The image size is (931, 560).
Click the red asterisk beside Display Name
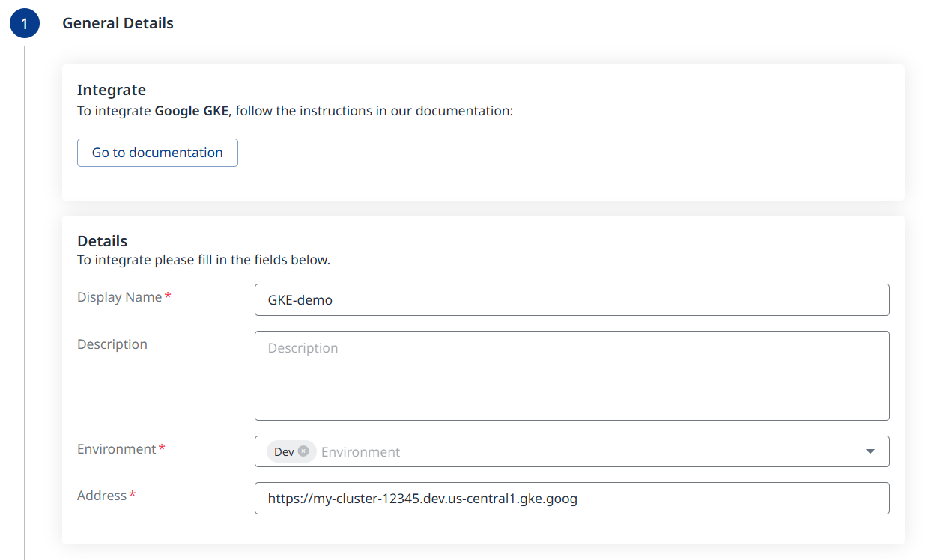click(x=168, y=297)
